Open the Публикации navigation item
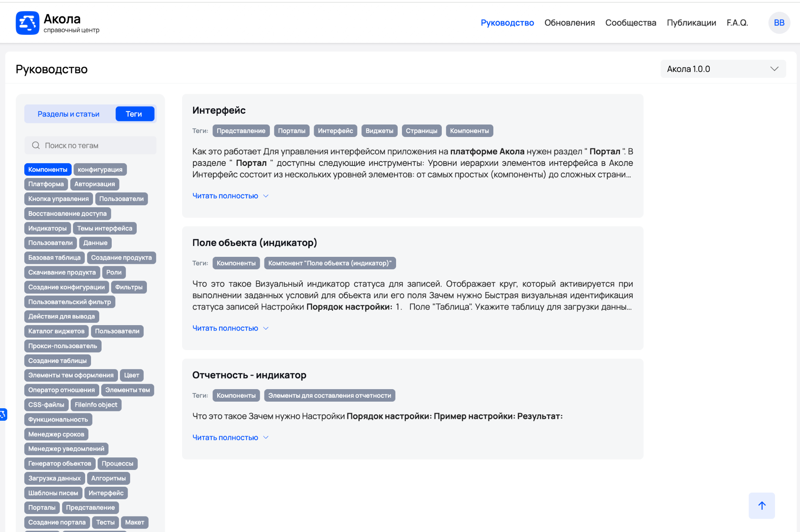This screenshot has width=800, height=532. pyautogui.click(x=691, y=23)
